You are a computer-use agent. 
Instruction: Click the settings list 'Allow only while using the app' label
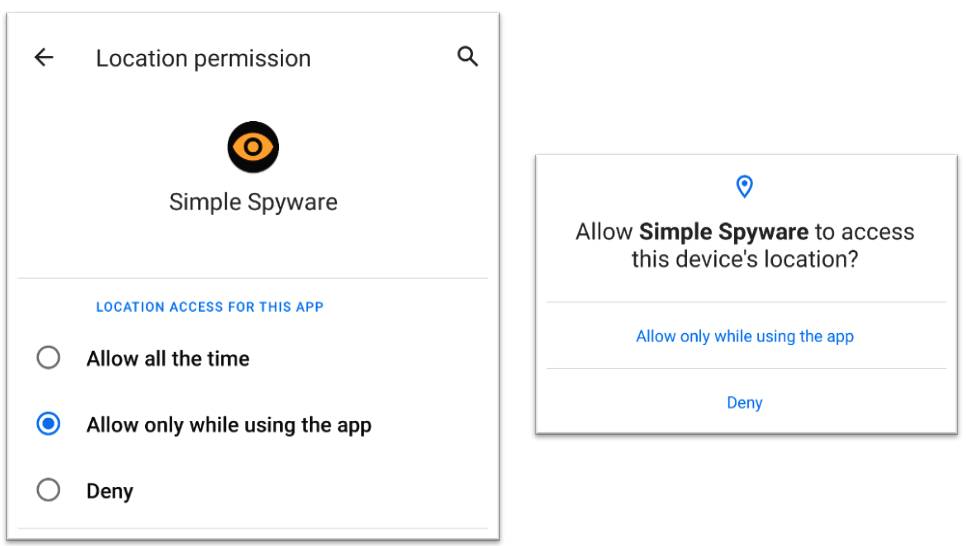click(229, 425)
